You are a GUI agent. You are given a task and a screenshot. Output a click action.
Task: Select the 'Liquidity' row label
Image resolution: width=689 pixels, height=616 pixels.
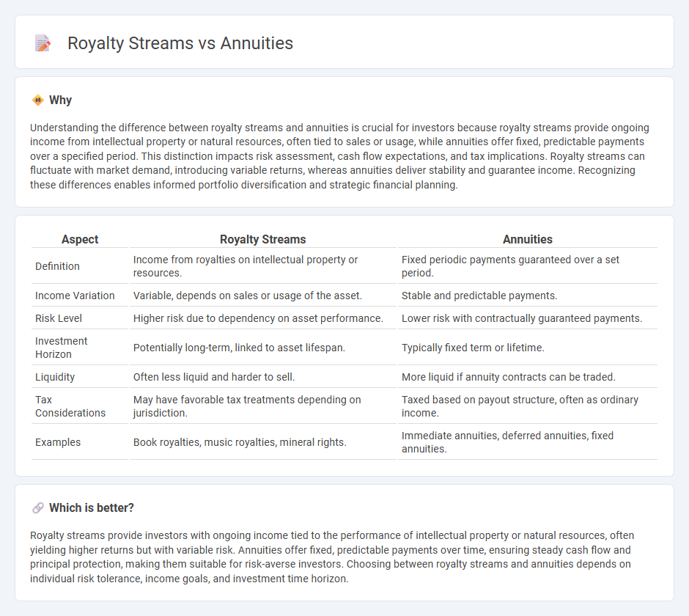point(55,377)
